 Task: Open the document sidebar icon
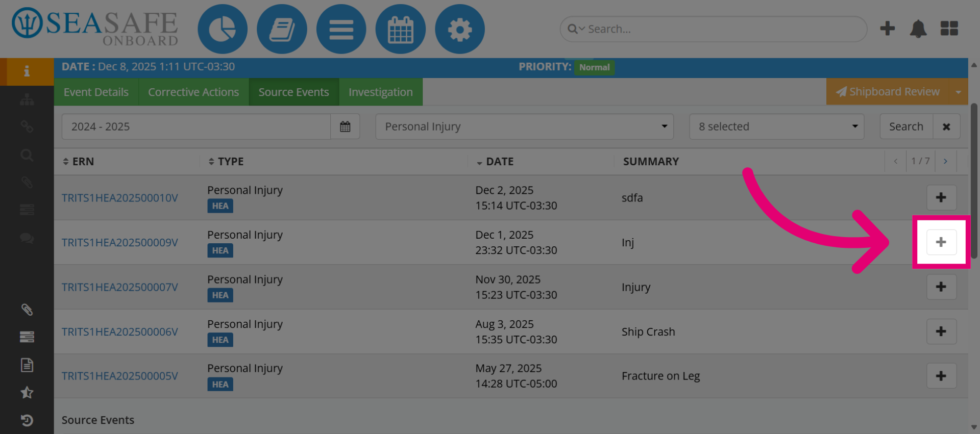coord(27,365)
